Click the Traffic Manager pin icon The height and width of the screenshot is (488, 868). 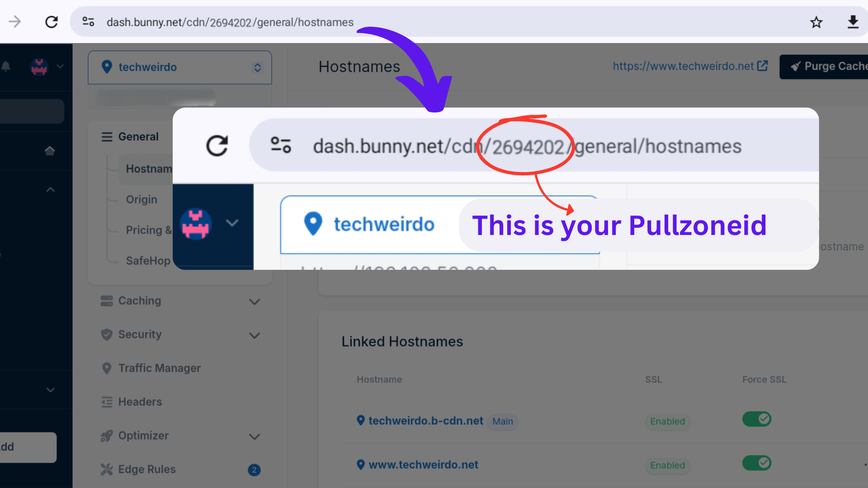click(x=107, y=368)
